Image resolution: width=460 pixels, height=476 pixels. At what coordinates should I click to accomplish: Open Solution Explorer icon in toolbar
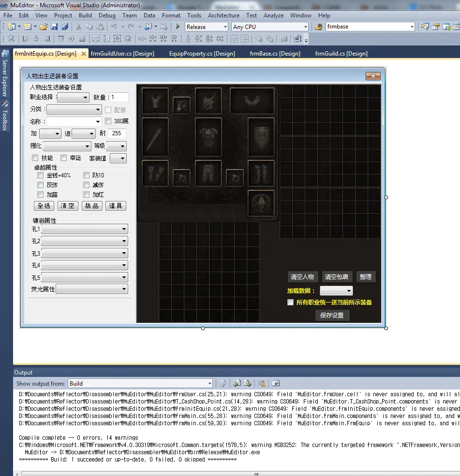point(425,27)
